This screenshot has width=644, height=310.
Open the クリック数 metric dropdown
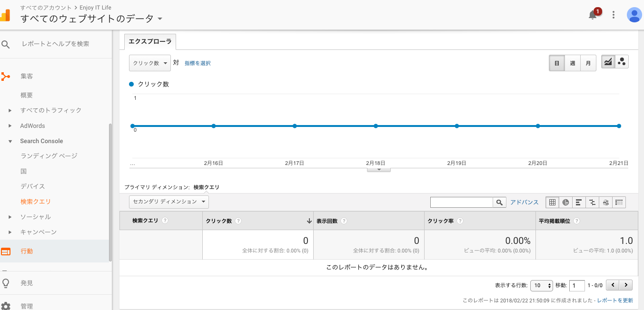pyautogui.click(x=149, y=63)
